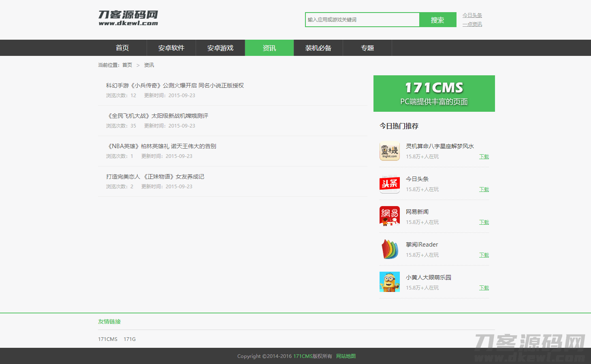591x364 pixels.
Task: Click the 刀客源码网 site logo
Action: 128,18
